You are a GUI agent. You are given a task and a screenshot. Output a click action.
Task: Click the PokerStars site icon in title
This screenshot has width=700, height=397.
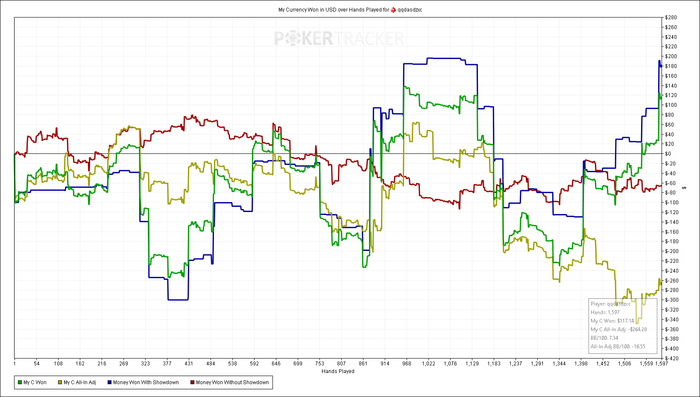(x=393, y=9)
